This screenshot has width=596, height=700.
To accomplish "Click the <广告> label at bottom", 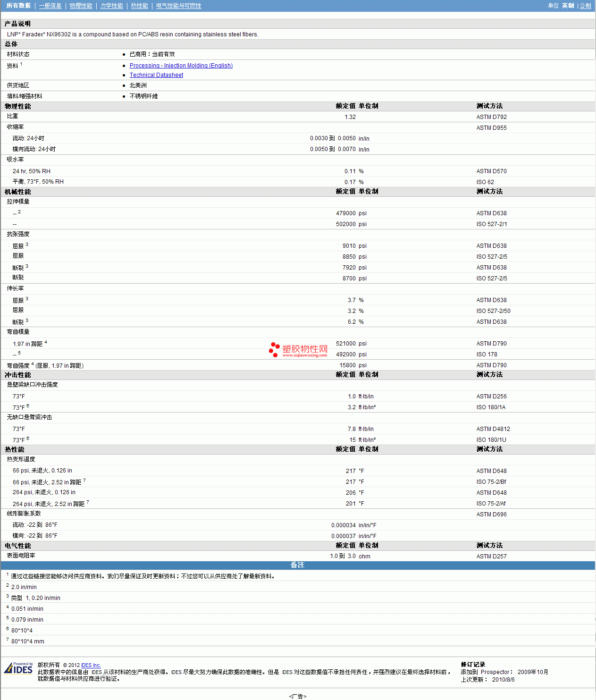I will coord(298,696).
